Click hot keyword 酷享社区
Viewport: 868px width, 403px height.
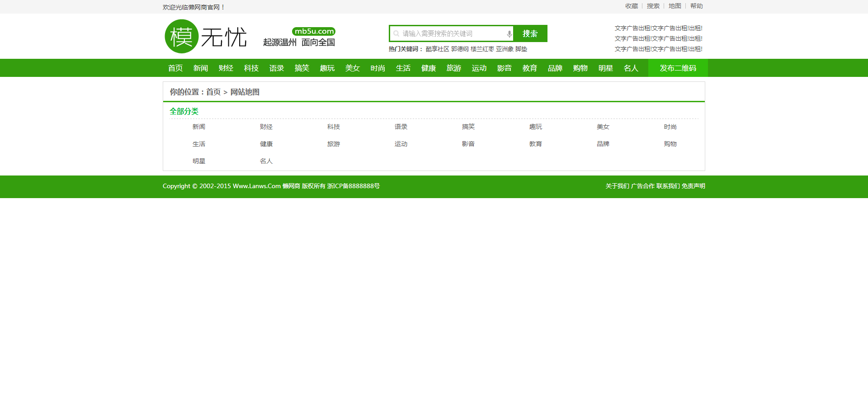click(x=437, y=49)
